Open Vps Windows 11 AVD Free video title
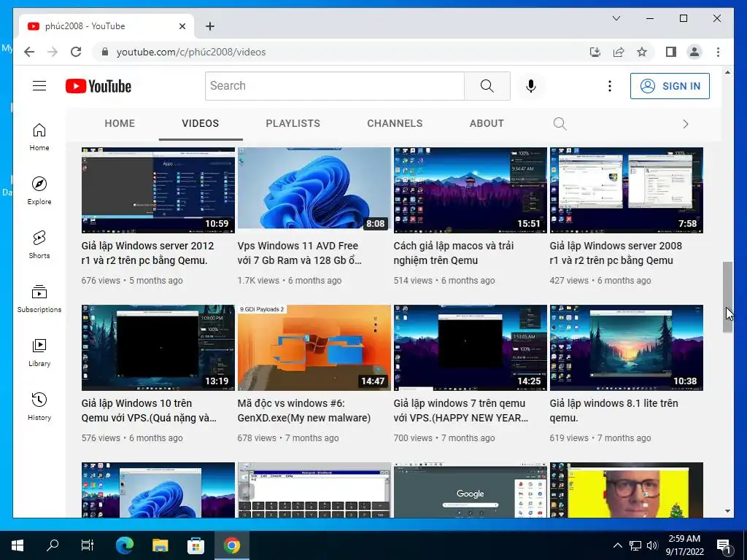 [299, 253]
